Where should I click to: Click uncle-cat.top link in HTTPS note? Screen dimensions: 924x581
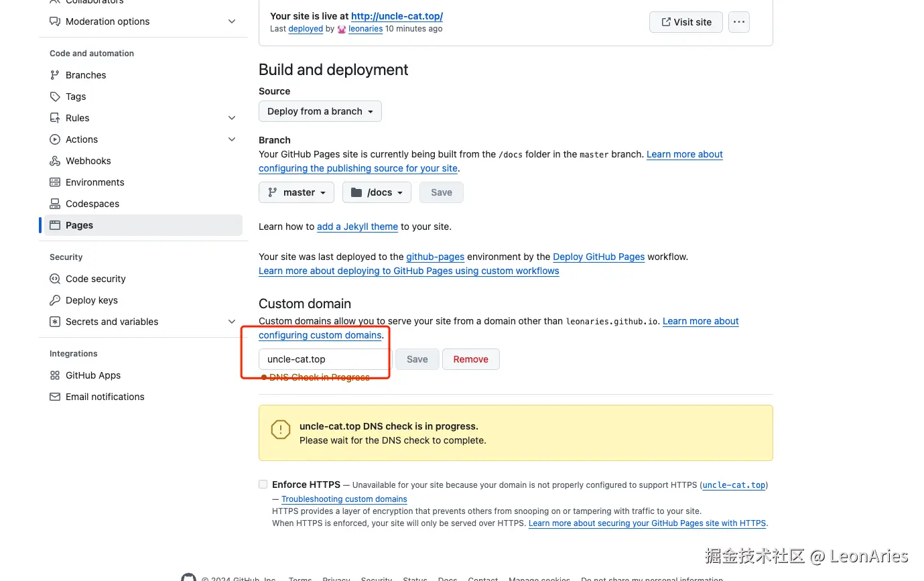(734, 485)
